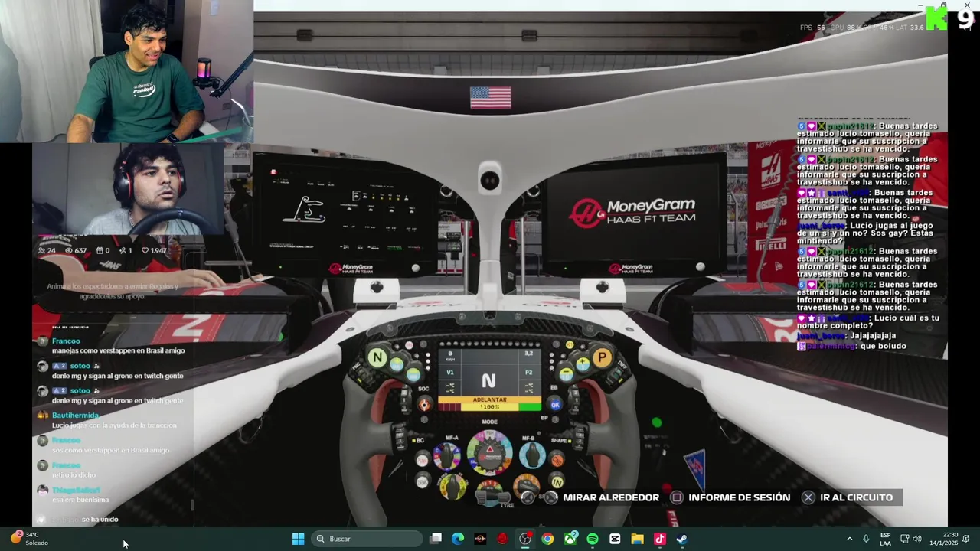Click the MF-A rotary dial on wheel
Image resolution: width=980 pixels, height=551 pixels.
(447, 455)
